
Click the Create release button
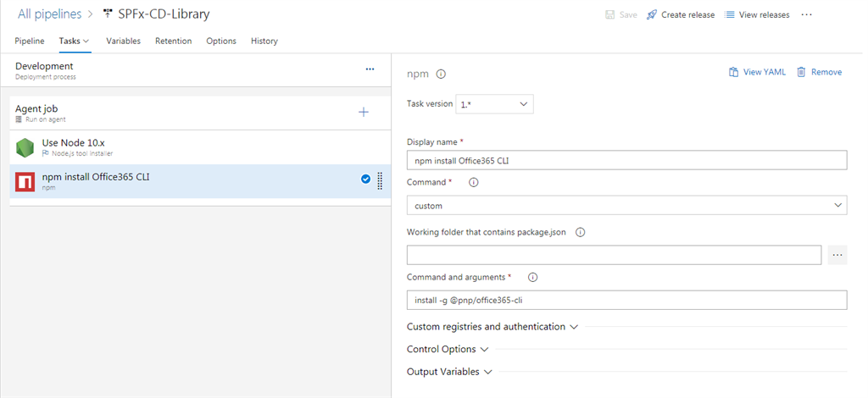tap(681, 14)
